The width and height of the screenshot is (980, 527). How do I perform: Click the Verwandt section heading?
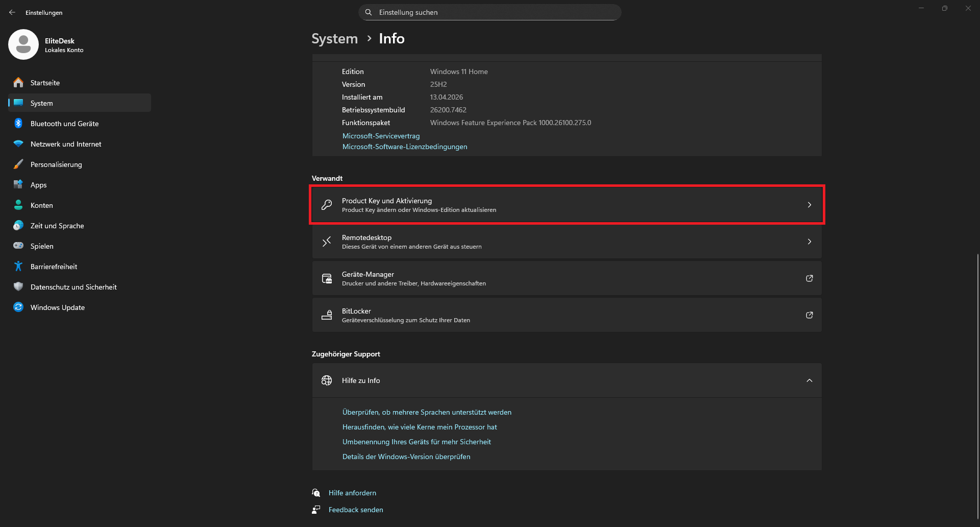point(327,178)
